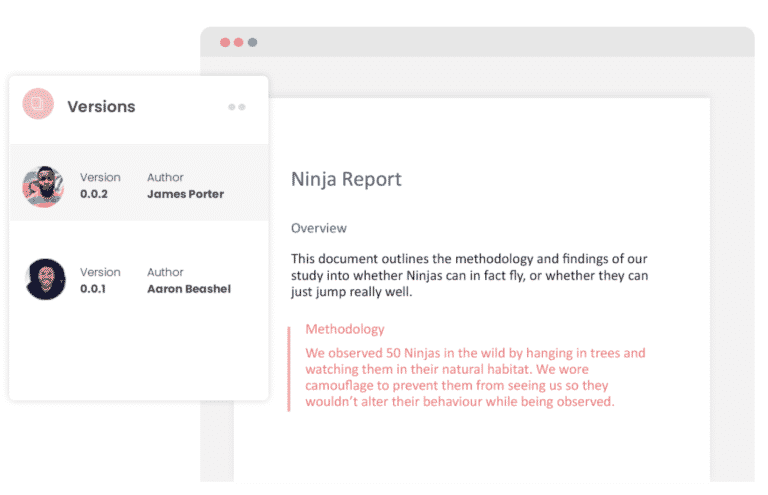The image size is (768, 495).
Task: Click author name Aaron Beashel
Action: click(x=189, y=289)
